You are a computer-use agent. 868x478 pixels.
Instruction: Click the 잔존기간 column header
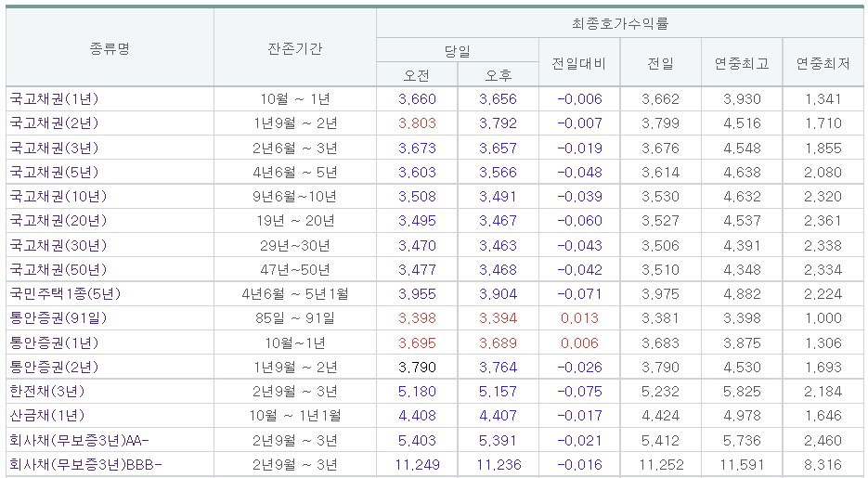click(x=294, y=48)
